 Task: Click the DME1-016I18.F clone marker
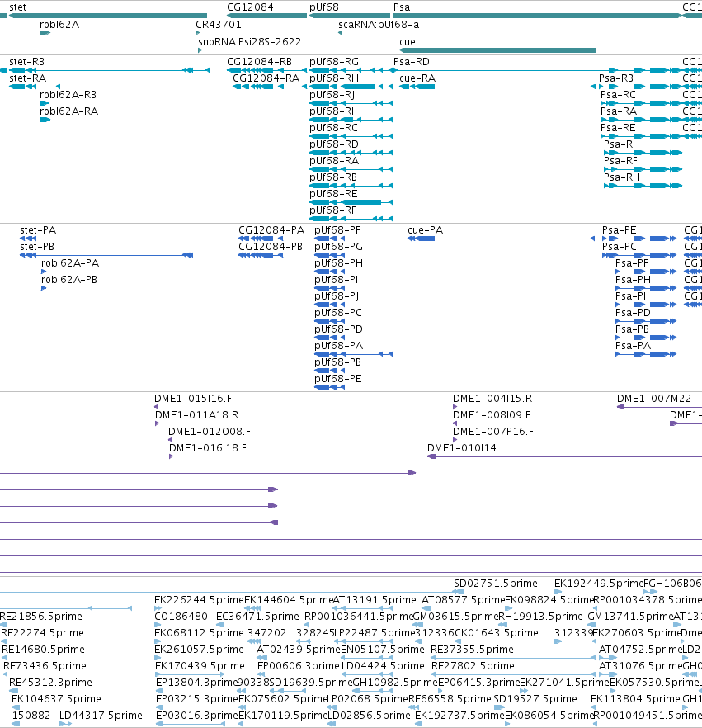tap(172, 456)
